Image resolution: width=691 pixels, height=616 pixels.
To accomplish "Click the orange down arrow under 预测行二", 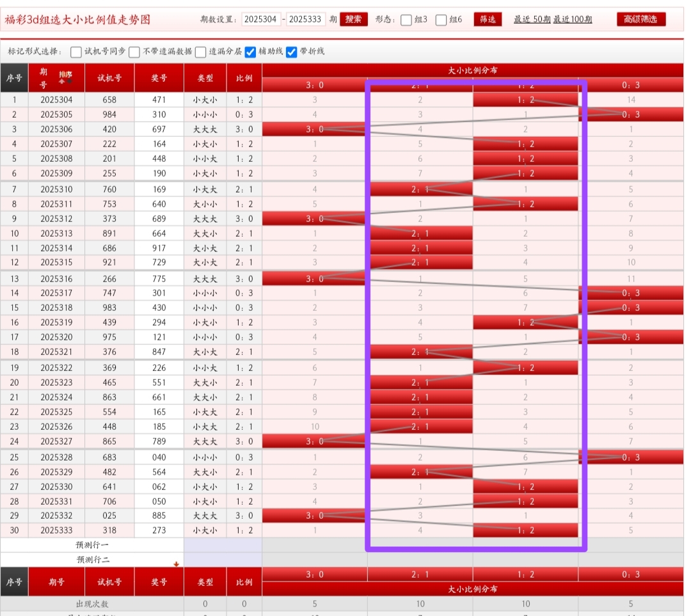I will (x=176, y=564).
